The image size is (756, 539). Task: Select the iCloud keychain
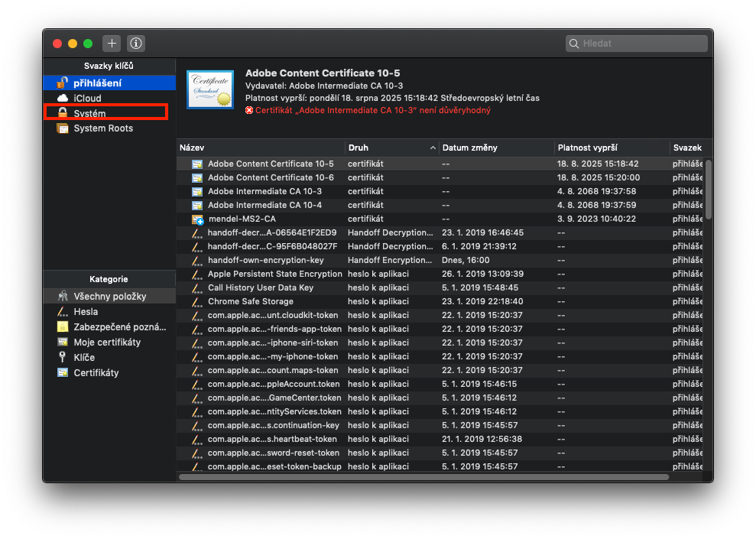click(109, 98)
